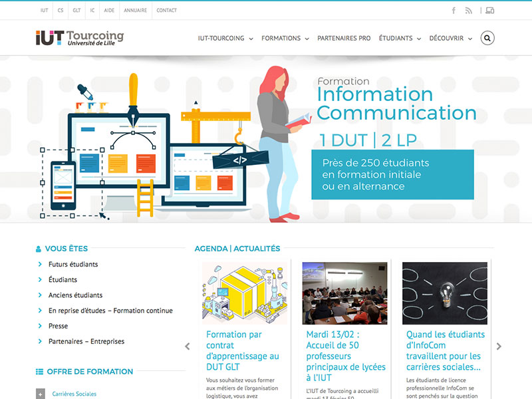This screenshot has width=532, height=399.
Task: Click the classroom meeting photo thumbnail
Action: [344, 293]
